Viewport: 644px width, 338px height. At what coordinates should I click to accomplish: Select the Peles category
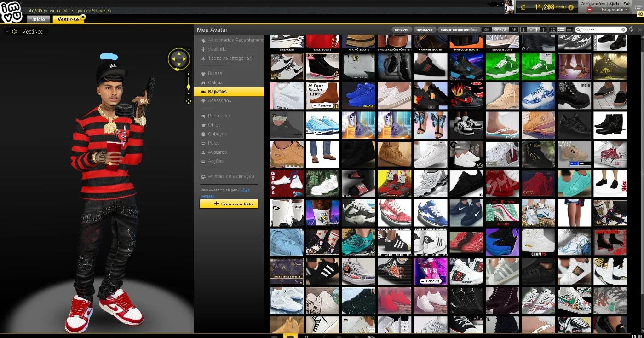click(x=213, y=143)
